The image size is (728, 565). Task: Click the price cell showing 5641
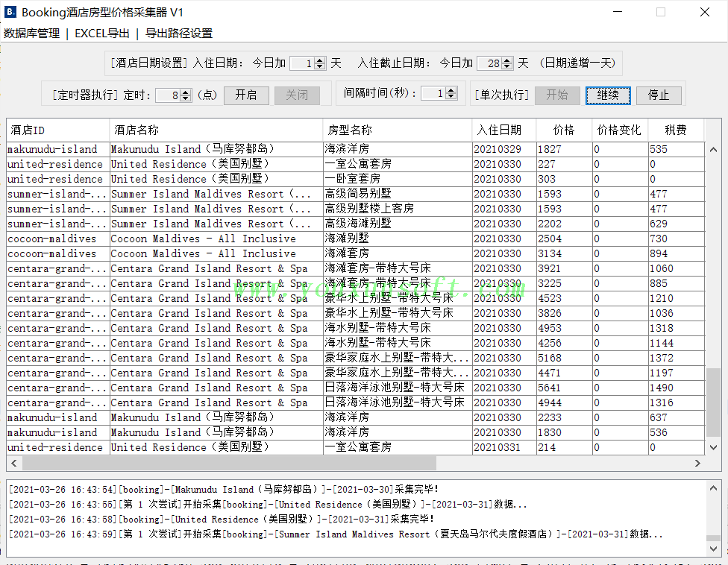564,388
